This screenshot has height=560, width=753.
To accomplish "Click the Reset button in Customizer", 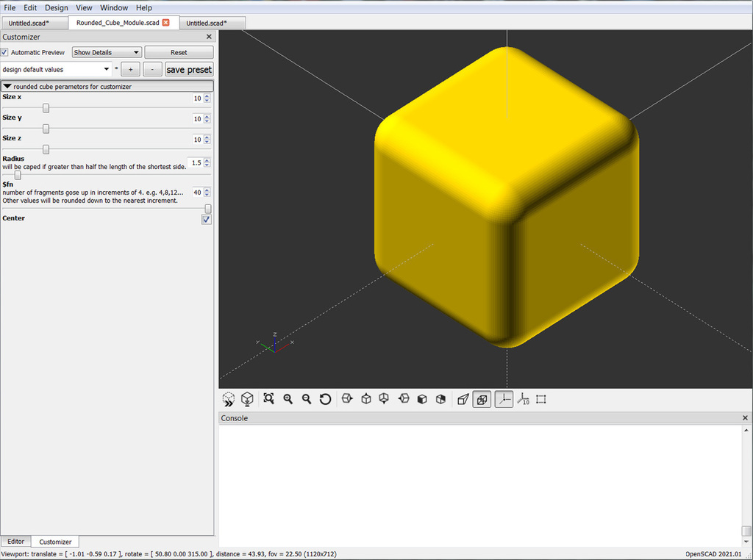I will tap(178, 52).
